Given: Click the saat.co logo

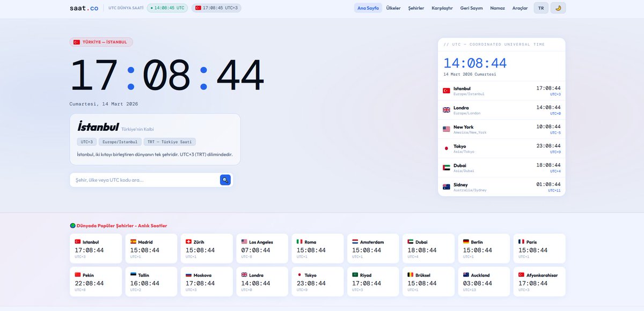Looking at the screenshot, I should pos(84,8).
